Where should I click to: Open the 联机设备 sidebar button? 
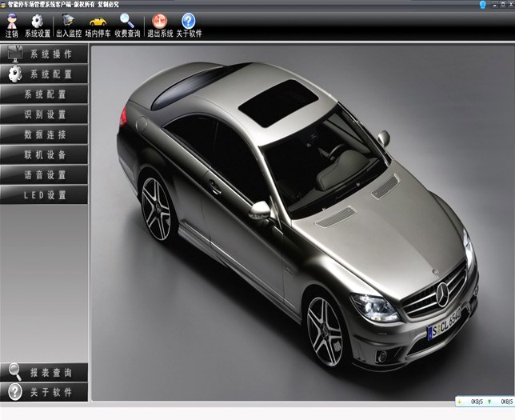pos(45,154)
